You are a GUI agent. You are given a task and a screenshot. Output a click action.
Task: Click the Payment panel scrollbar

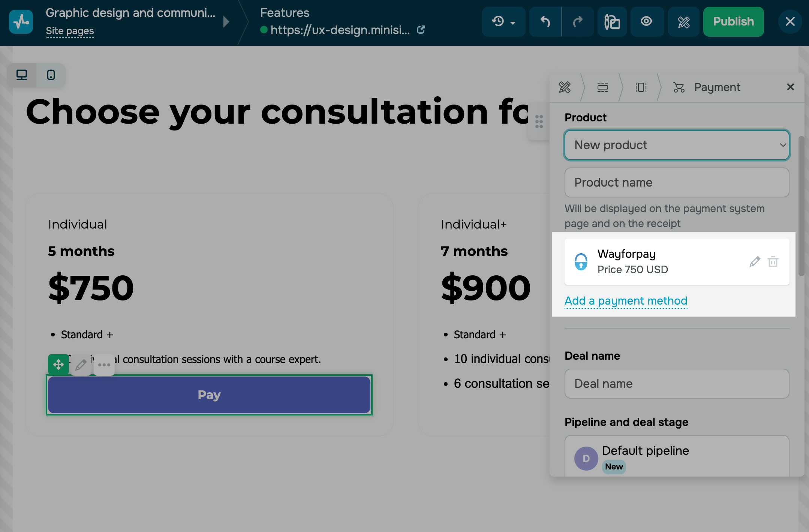(x=801, y=206)
